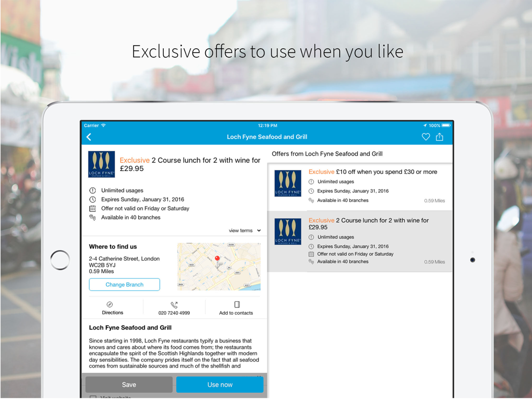Open the £10 off when you spend £30 offer
The height and width of the screenshot is (399, 532).
point(359,186)
